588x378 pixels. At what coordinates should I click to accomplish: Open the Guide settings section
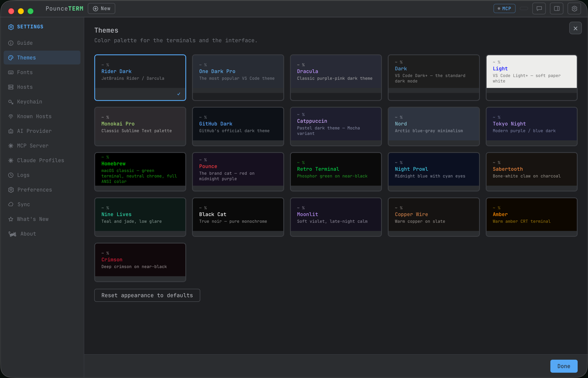(42, 43)
